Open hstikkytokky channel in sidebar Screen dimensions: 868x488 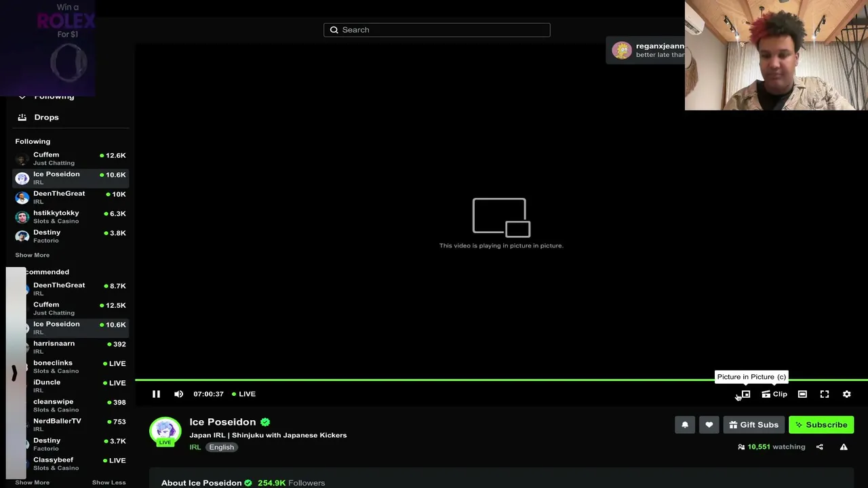(x=71, y=217)
